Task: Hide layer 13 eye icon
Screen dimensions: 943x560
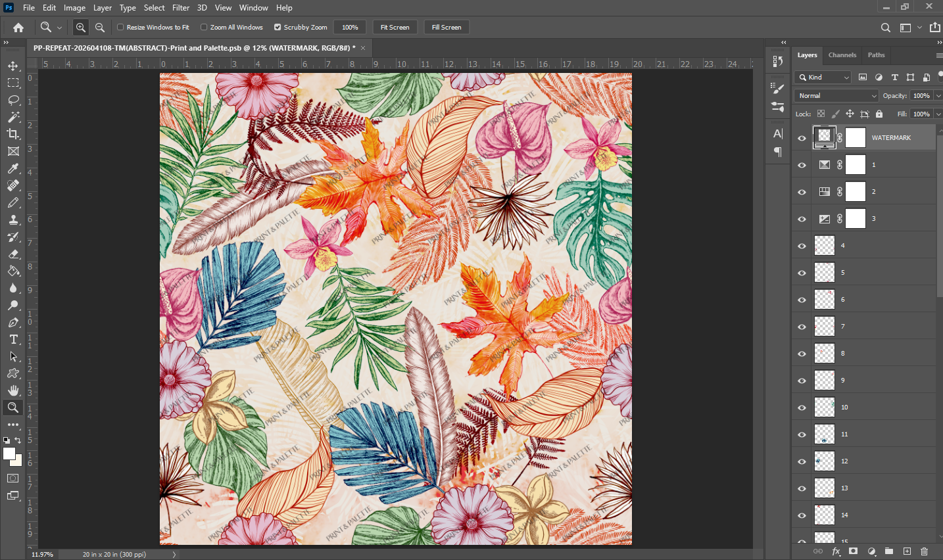Action: click(x=802, y=488)
